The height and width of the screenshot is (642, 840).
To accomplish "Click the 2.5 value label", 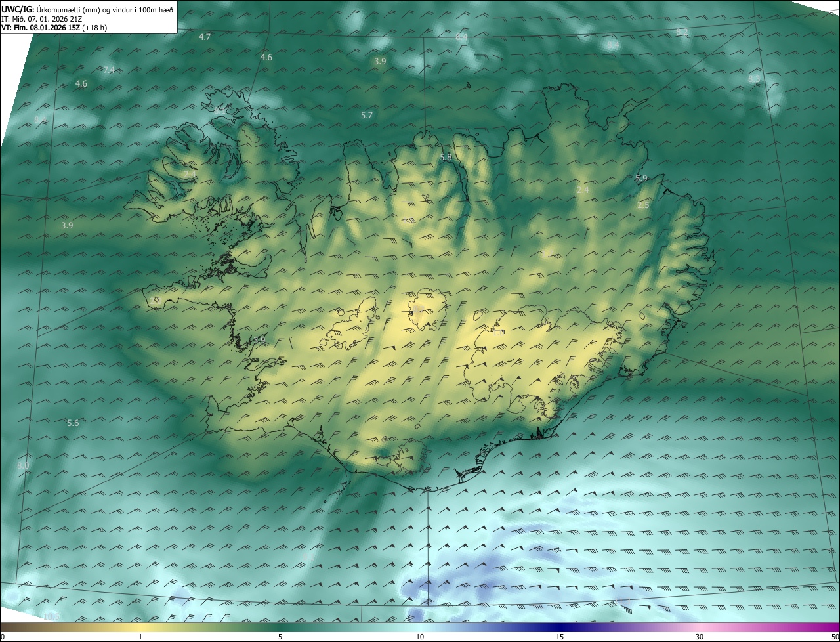I will click(643, 205).
